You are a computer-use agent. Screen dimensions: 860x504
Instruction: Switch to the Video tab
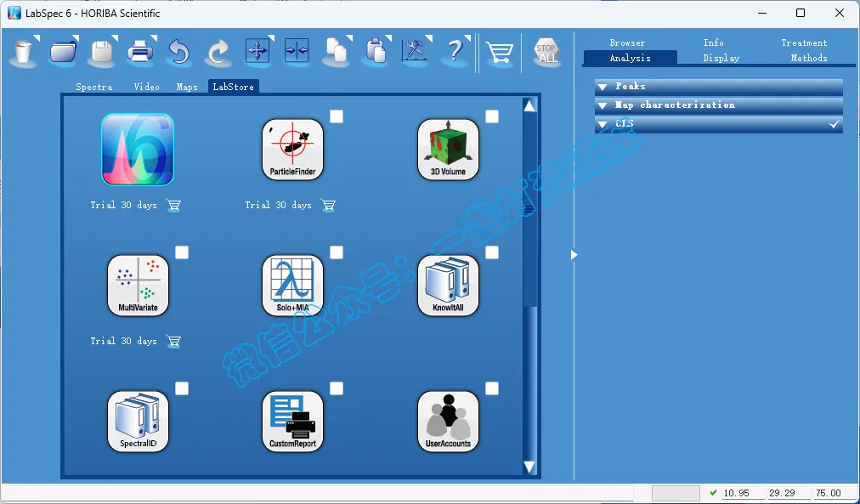tap(146, 88)
